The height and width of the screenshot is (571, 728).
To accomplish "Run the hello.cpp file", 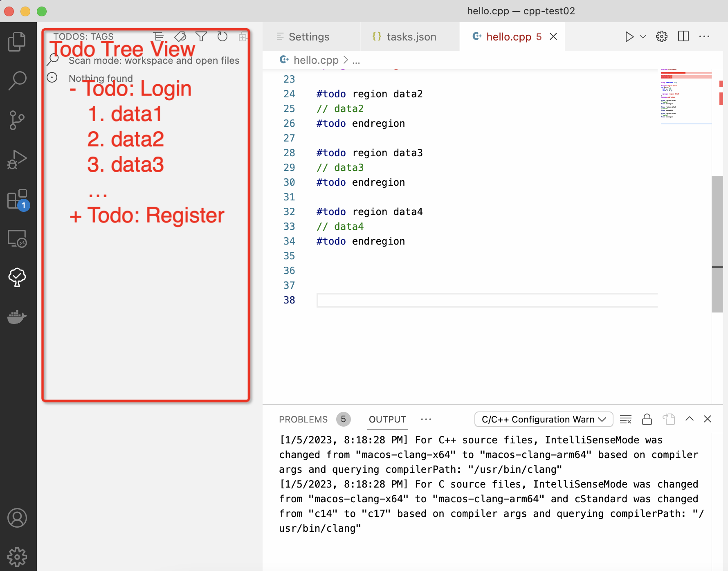I will (629, 36).
